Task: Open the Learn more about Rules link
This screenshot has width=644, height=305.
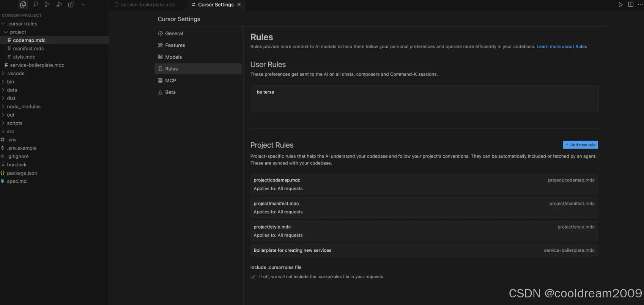Action: (562, 47)
